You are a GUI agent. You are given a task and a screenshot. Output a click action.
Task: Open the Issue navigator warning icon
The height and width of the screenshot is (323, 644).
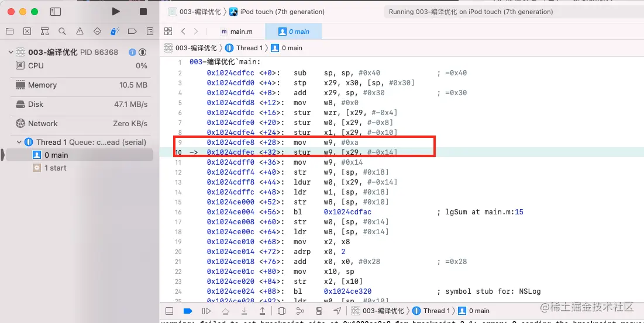[80, 31]
